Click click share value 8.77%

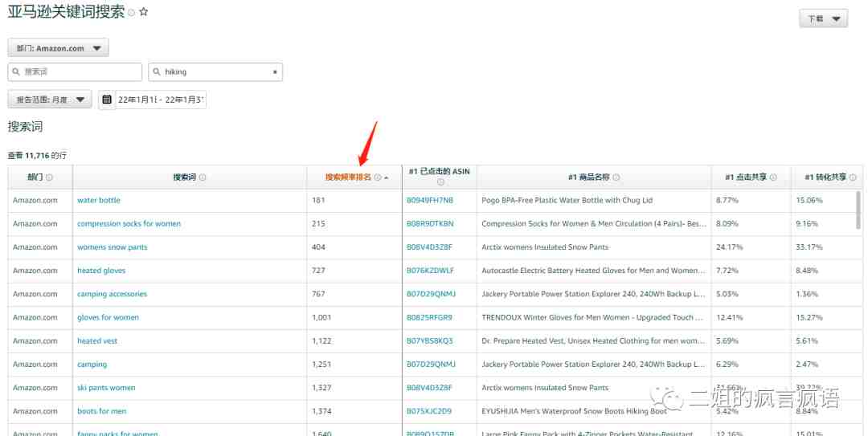tap(727, 200)
